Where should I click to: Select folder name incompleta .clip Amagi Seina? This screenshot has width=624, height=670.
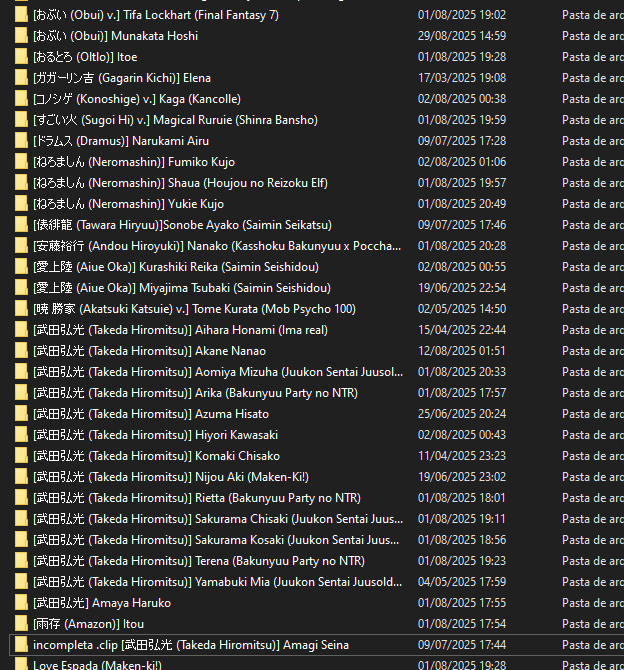pyautogui.click(x=191, y=645)
